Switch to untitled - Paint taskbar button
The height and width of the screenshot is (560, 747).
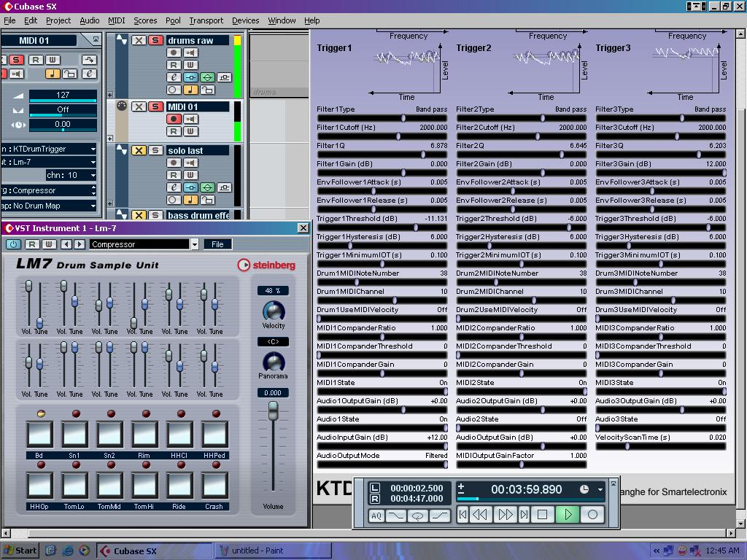(x=273, y=551)
